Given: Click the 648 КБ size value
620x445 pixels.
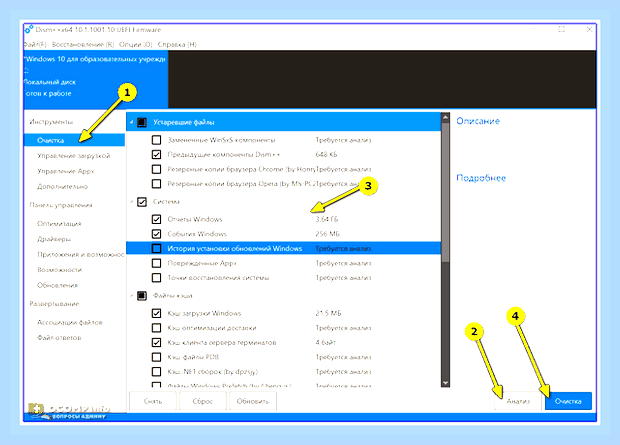Looking at the screenshot, I should pyautogui.click(x=326, y=155).
